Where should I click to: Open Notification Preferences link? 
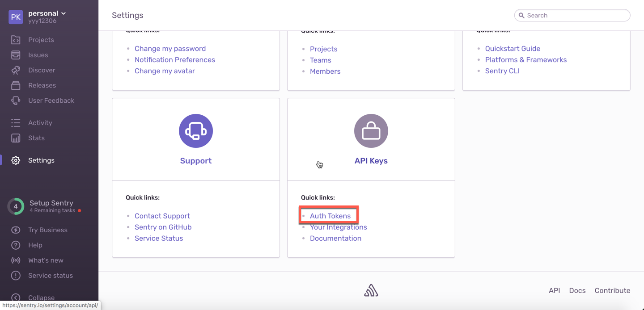point(174,60)
